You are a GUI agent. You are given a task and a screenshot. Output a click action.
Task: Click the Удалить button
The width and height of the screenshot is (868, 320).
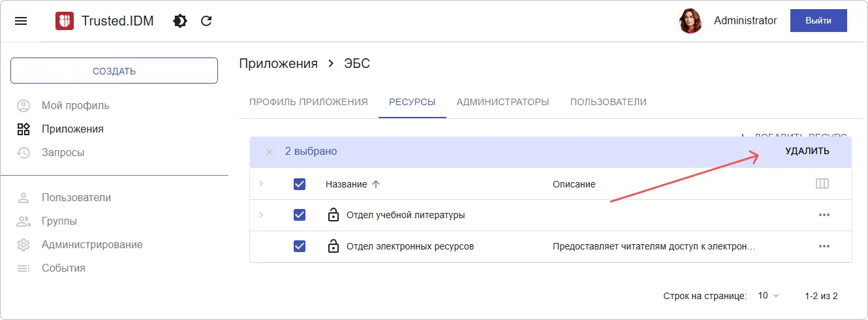[x=807, y=152]
